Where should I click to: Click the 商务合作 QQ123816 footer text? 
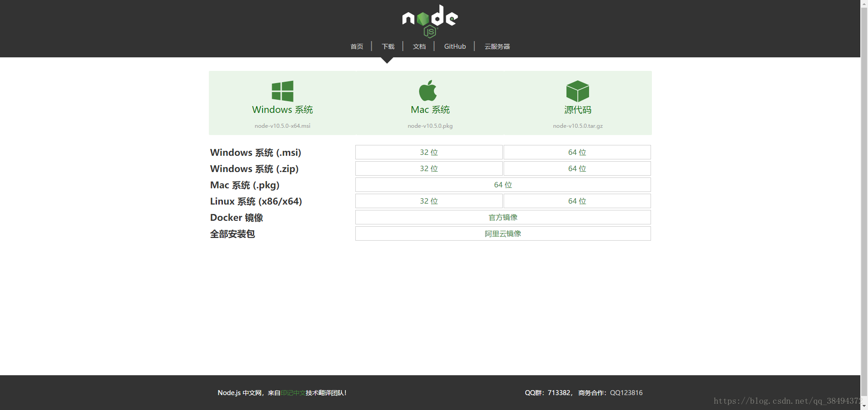610,393
